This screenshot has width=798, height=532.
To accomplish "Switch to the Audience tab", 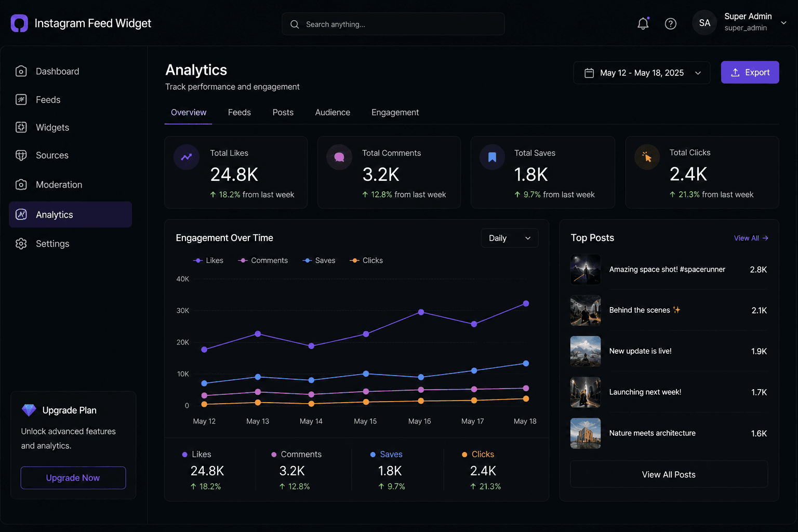I will coord(332,112).
